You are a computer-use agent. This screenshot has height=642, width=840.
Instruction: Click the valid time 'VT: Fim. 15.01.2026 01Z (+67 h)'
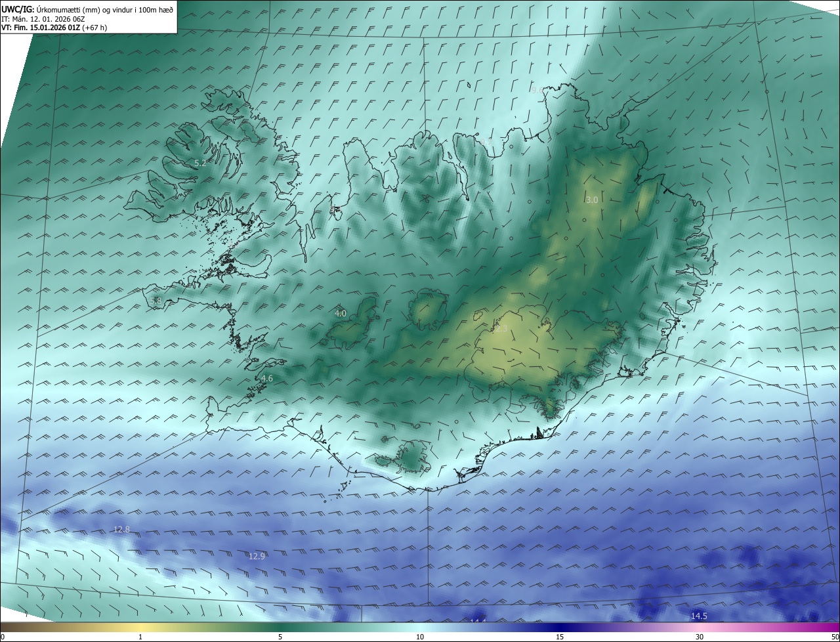(x=54, y=28)
